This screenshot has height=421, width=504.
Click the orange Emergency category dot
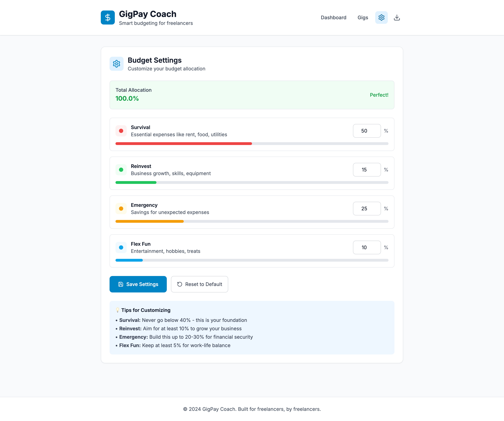tap(121, 208)
